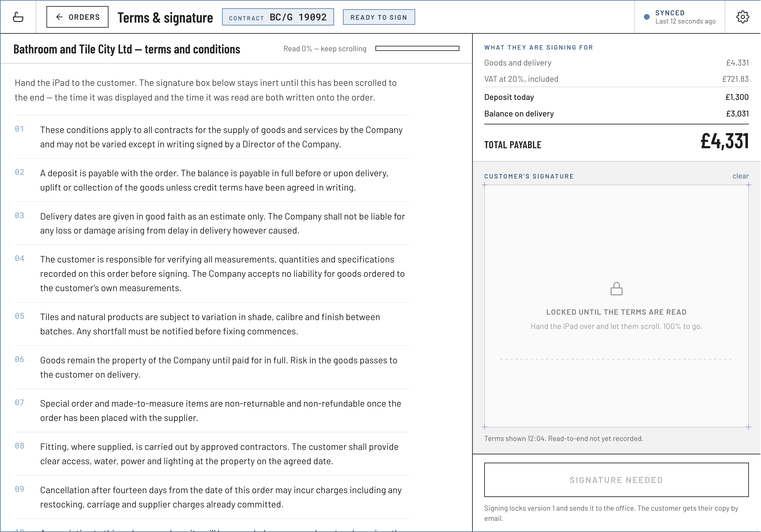Image resolution: width=761 pixels, height=532 pixels.
Task: Click the Synced last 12 seconds ago status
Action: [x=680, y=17]
